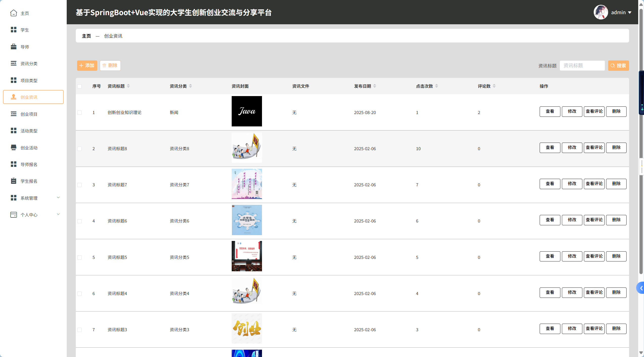644x357 pixels.
Task: Click the storefront icon beside 创业活动
Action: [x=14, y=148]
